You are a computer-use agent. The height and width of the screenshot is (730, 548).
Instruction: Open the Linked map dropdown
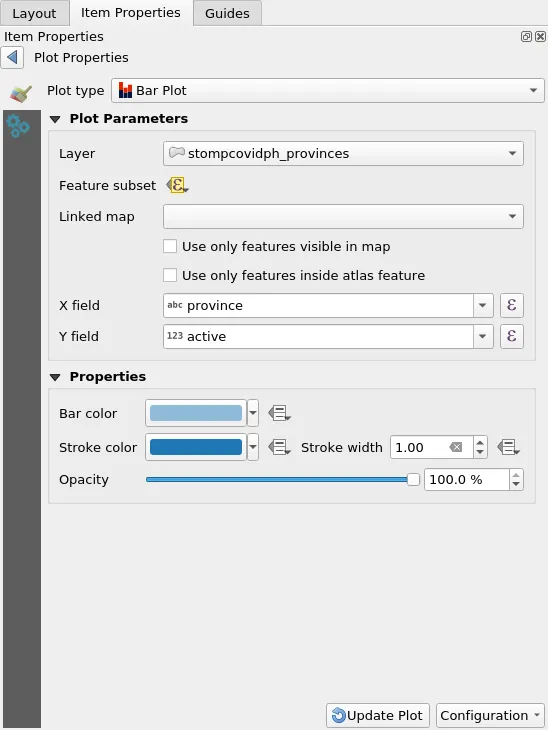(343, 216)
